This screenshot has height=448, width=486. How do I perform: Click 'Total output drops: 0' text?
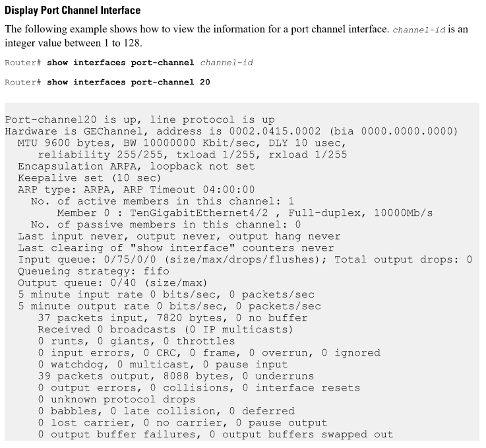[x=404, y=260]
